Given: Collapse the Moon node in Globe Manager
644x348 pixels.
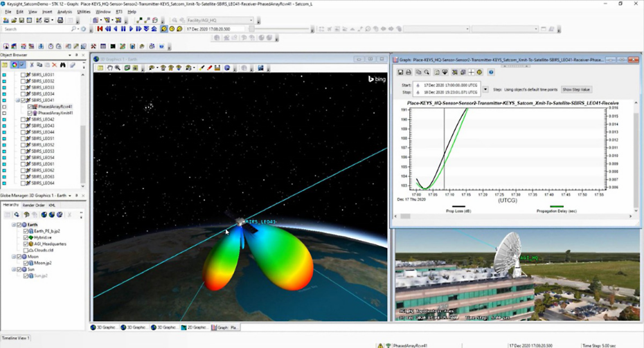Looking at the screenshot, I should pyautogui.click(x=14, y=257).
